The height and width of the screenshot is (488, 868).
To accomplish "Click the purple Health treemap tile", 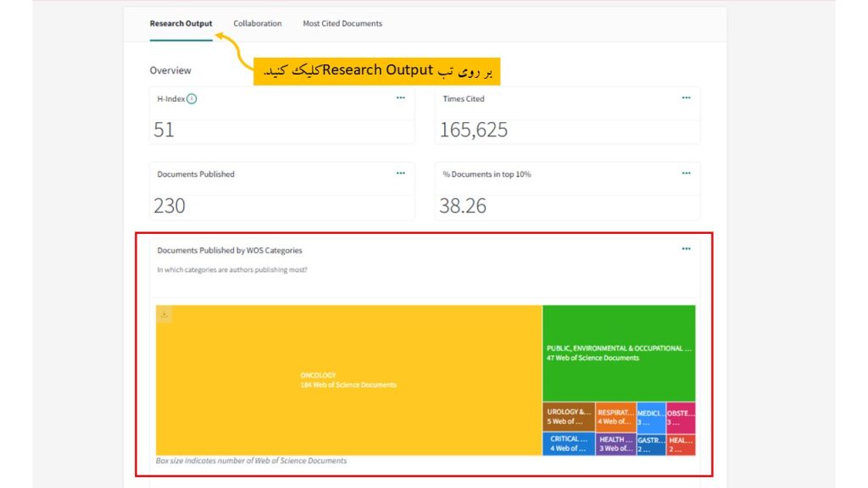I will click(x=615, y=444).
